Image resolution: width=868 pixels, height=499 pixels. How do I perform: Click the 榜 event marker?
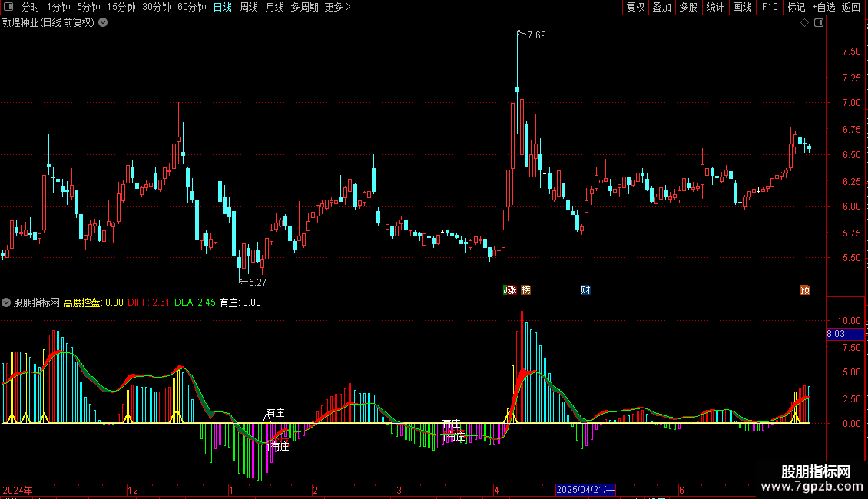click(526, 290)
